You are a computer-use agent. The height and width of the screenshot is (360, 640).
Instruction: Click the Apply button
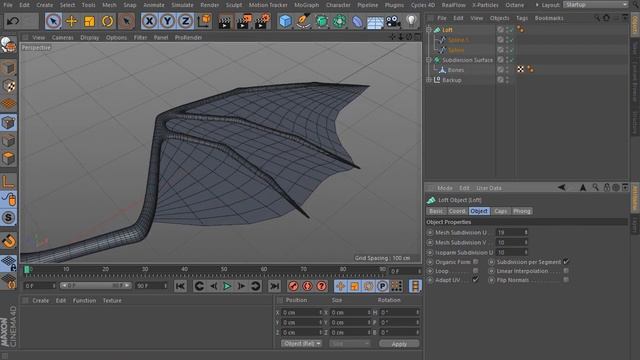point(399,344)
